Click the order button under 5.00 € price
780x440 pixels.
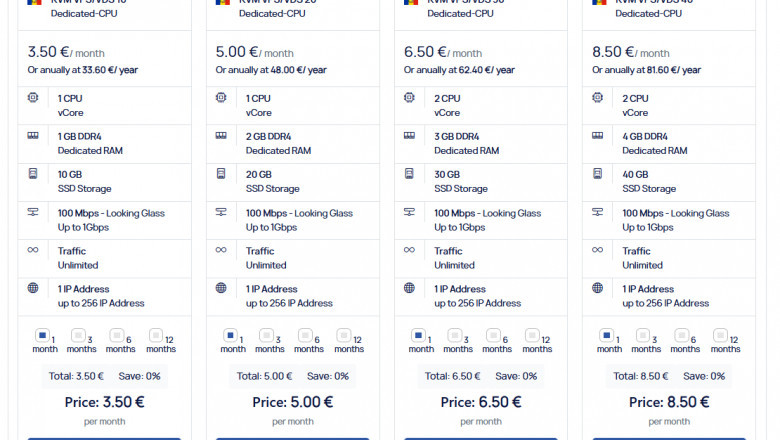[x=292, y=439]
